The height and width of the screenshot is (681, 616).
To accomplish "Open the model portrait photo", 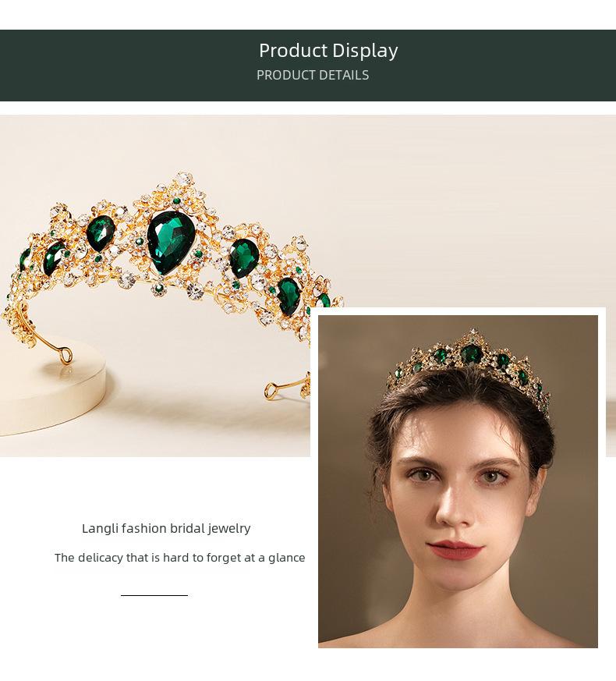I will (x=458, y=481).
